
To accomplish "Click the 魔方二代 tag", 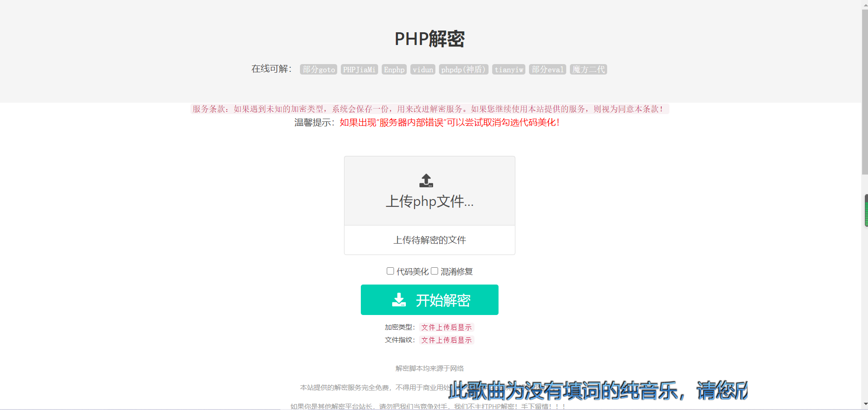I will [x=589, y=70].
